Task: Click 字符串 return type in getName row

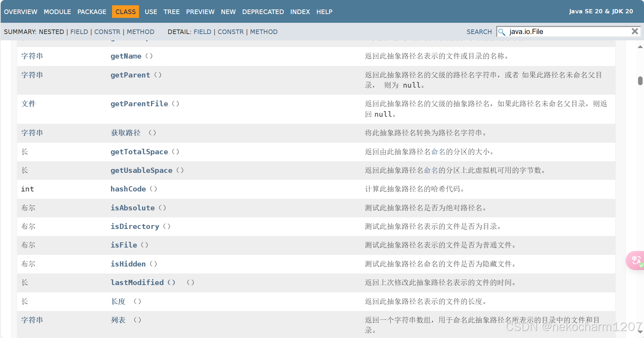Action: pos(32,56)
